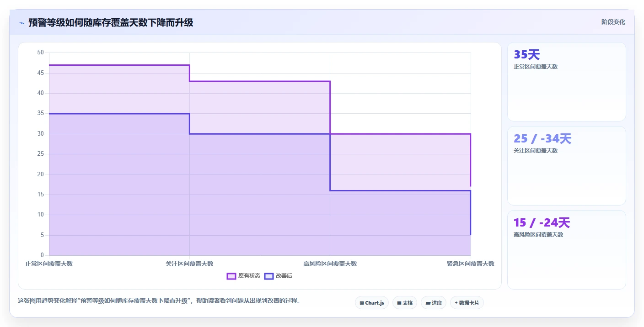Click the star icon in 数据卡片 tag

pos(456,303)
